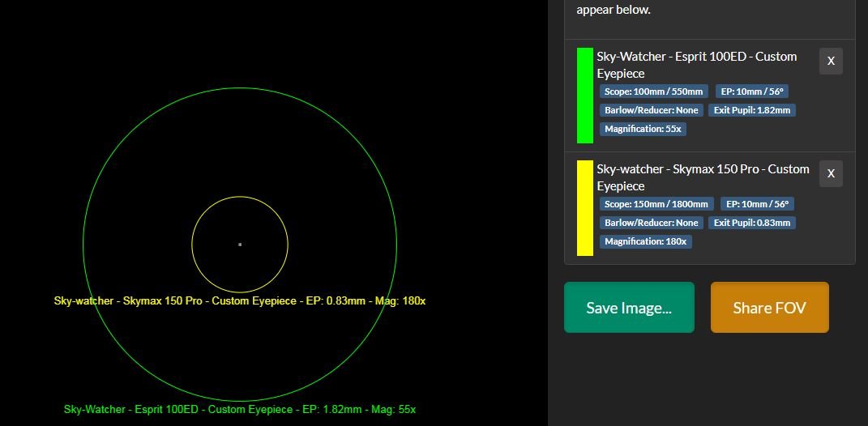This screenshot has height=426, width=868.
Task: Click the center dot in the FOV view
Action: click(240, 244)
